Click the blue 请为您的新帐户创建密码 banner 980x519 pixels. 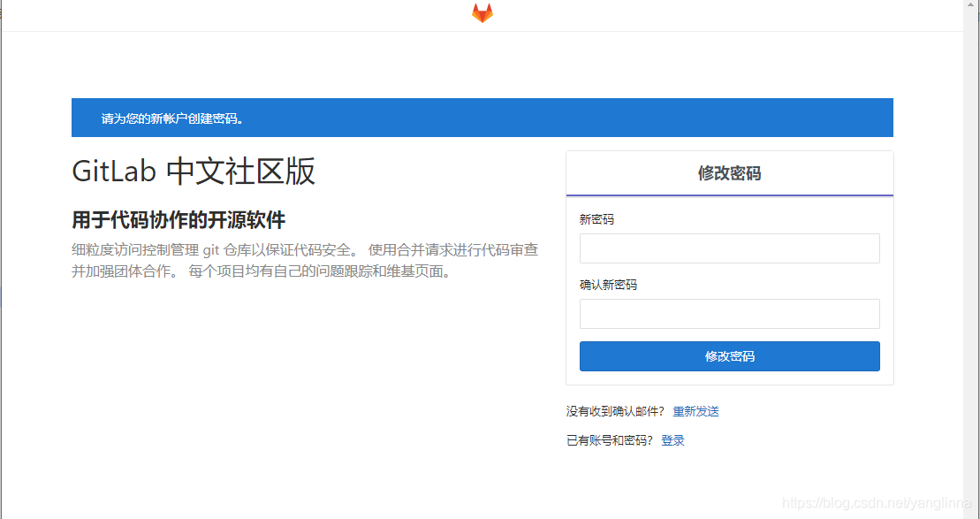point(482,117)
